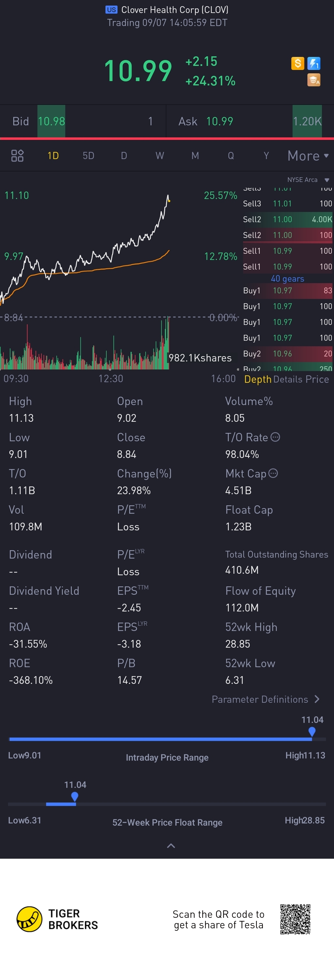Select the 1D chart period tab
This screenshot has width=334, height=980.
(x=53, y=156)
